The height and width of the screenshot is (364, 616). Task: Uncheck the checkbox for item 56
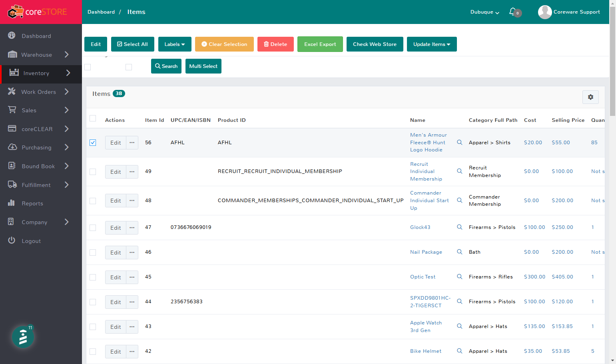point(93,143)
